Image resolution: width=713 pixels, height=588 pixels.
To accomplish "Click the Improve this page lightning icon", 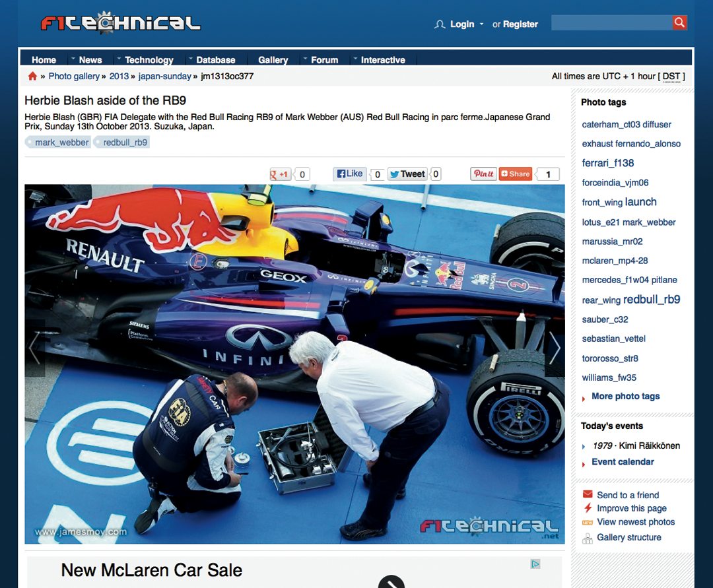I will coord(588,507).
